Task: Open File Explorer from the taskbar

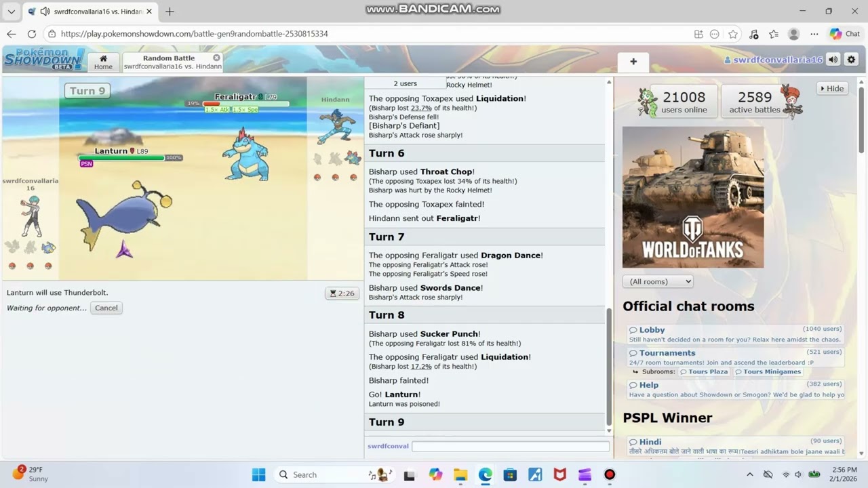Action: (x=460, y=474)
